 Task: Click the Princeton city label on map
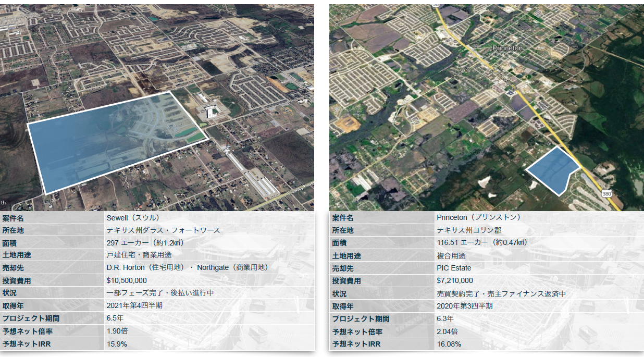point(506,48)
